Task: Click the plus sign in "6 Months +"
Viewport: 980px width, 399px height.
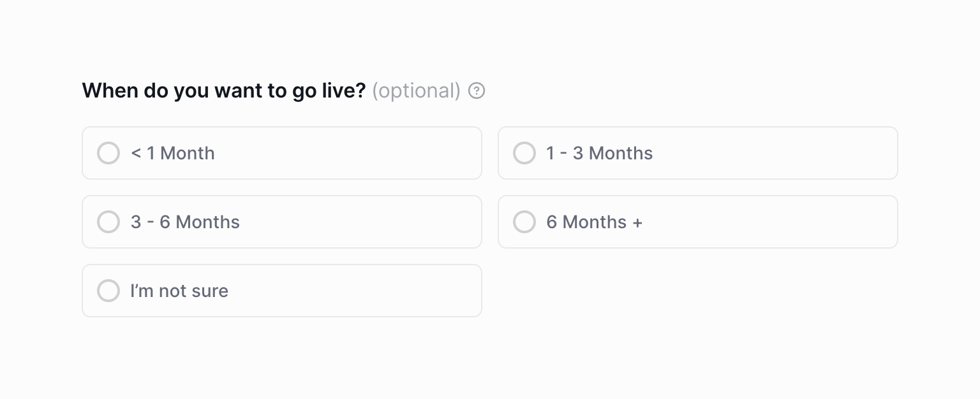Action: (637, 222)
